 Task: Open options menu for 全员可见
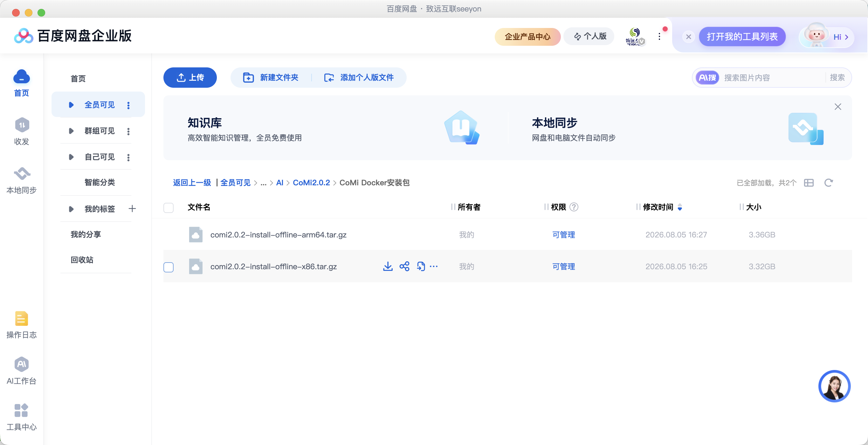(x=128, y=105)
